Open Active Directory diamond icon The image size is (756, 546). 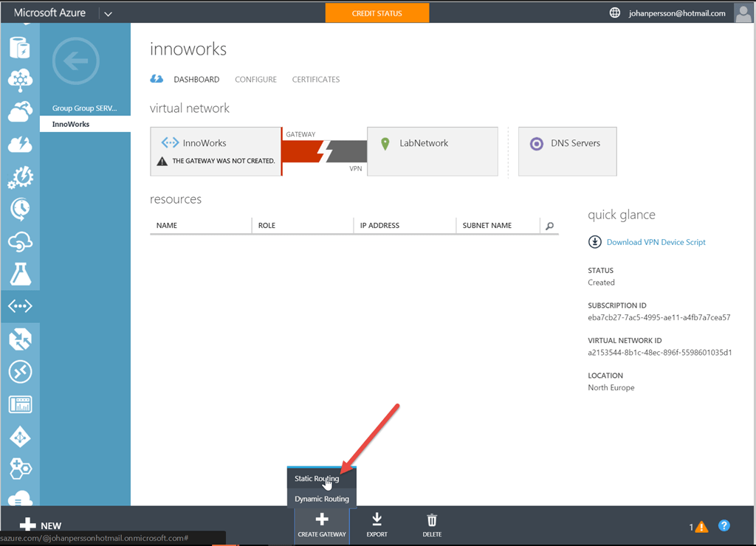click(x=20, y=437)
